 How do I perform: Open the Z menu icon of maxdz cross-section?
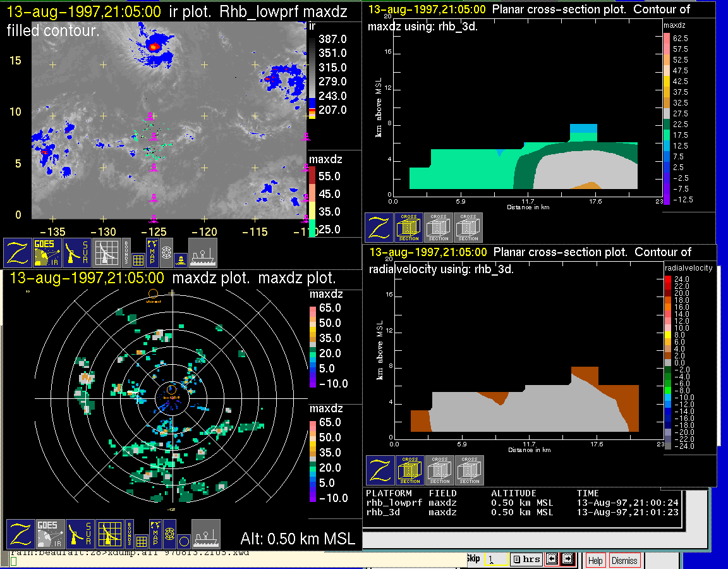tap(379, 228)
